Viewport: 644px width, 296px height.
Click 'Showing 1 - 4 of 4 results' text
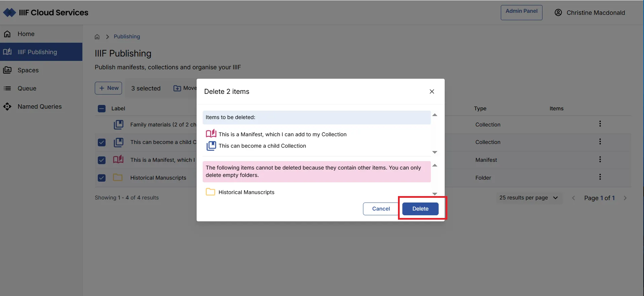pos(127,197)
